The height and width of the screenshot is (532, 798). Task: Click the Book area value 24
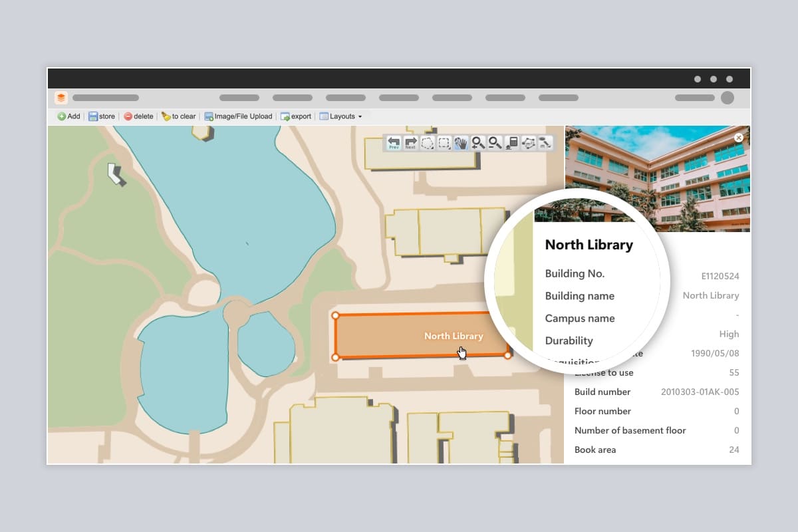[734, 450]
